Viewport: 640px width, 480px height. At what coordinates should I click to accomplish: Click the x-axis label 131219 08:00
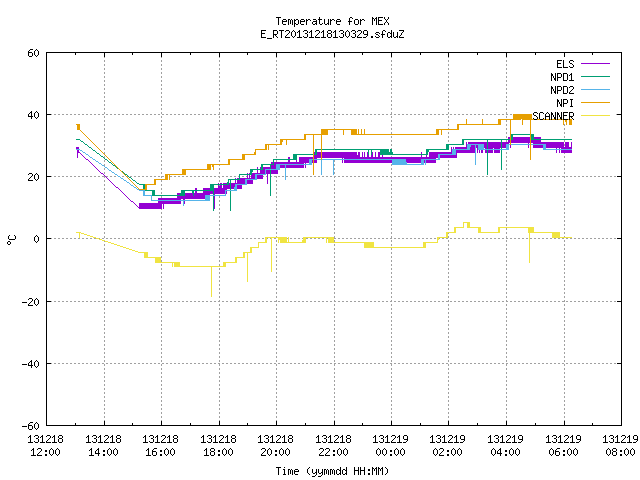click(x=620, y=446)
